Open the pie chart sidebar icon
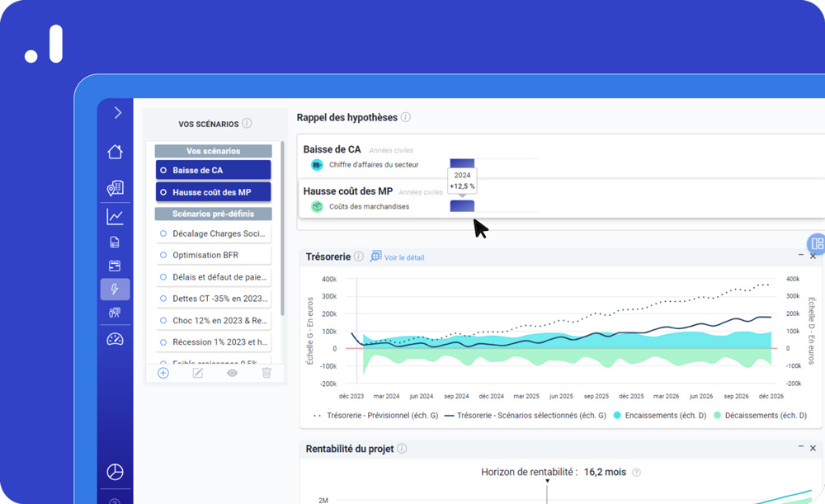 coord(115,472)
